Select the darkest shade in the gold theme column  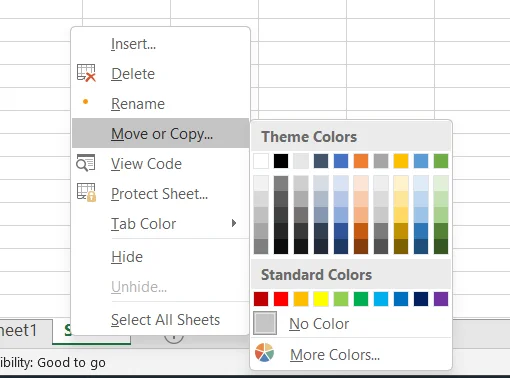[x=401, y=246]
